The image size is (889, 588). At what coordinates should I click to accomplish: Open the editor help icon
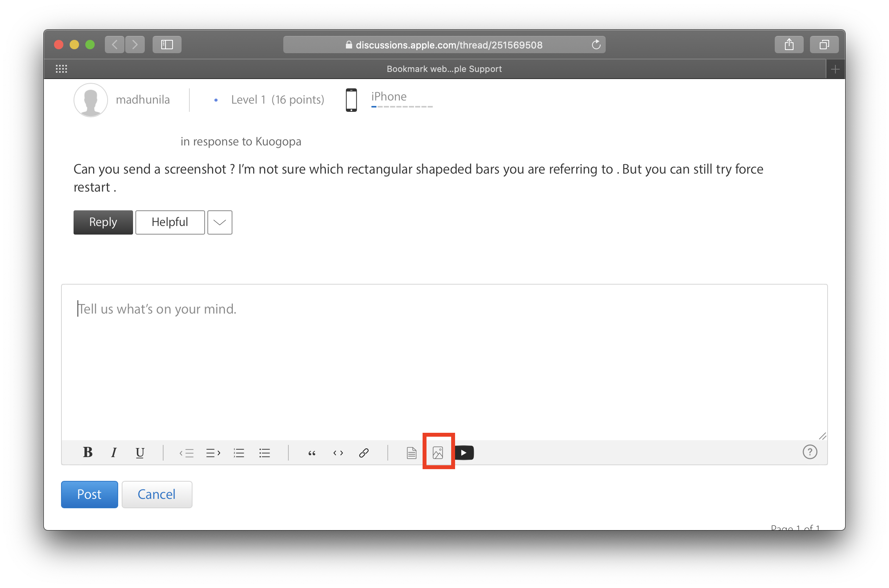pos(810,452)
